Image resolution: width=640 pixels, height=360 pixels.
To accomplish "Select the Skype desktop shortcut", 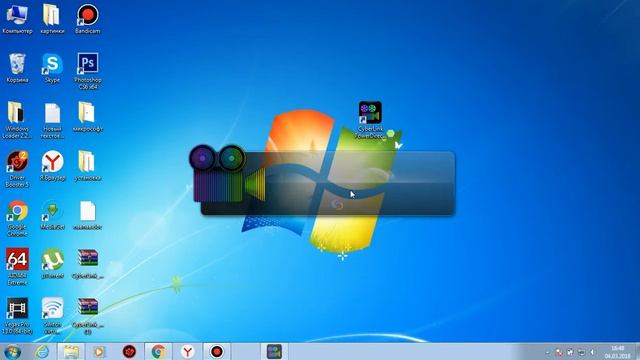I will (x=52, y=67).
